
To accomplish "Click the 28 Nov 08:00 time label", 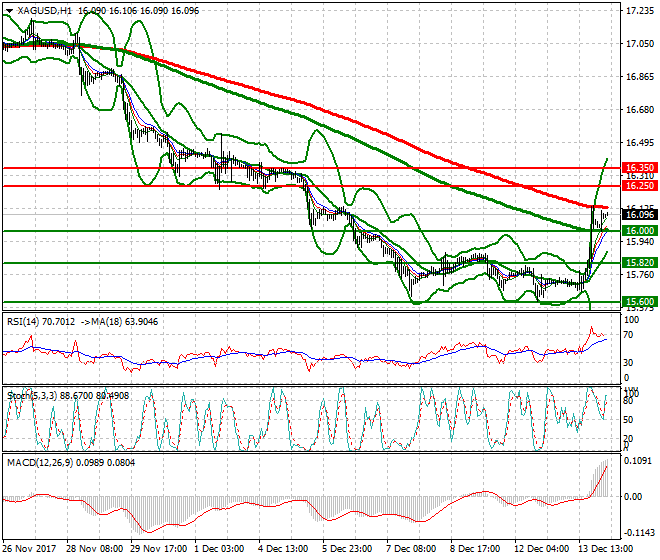I will point(95,549).
